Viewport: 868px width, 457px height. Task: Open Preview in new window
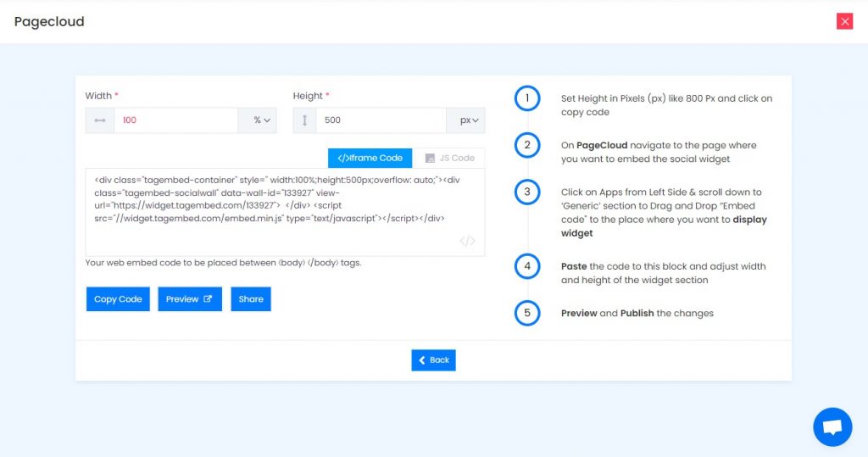click(190, 299)
